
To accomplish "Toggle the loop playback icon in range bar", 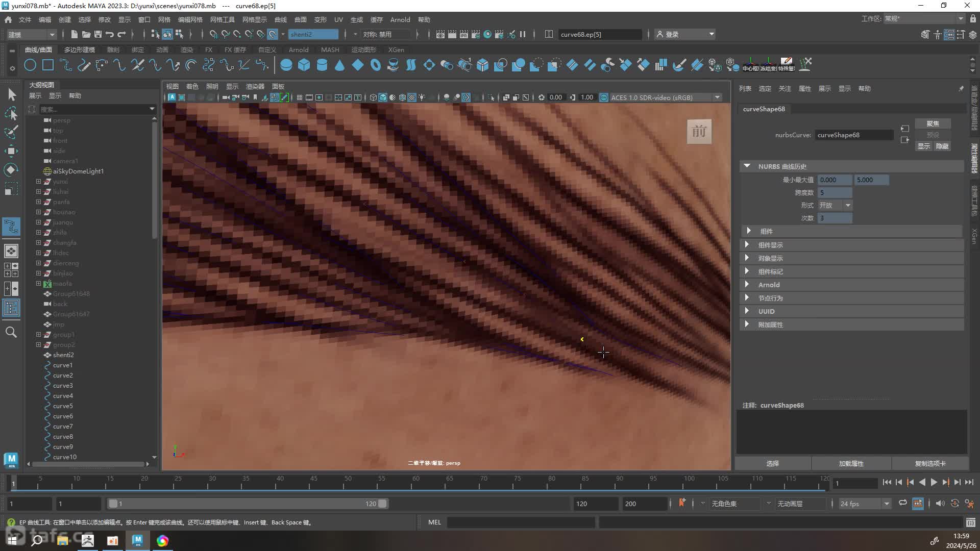I will click(903, 503).
